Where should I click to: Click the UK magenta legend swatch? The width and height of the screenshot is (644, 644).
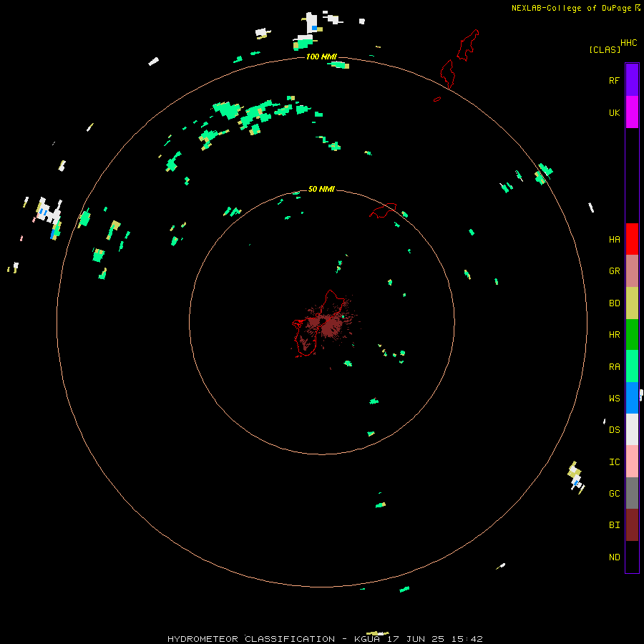coord(632,112)
